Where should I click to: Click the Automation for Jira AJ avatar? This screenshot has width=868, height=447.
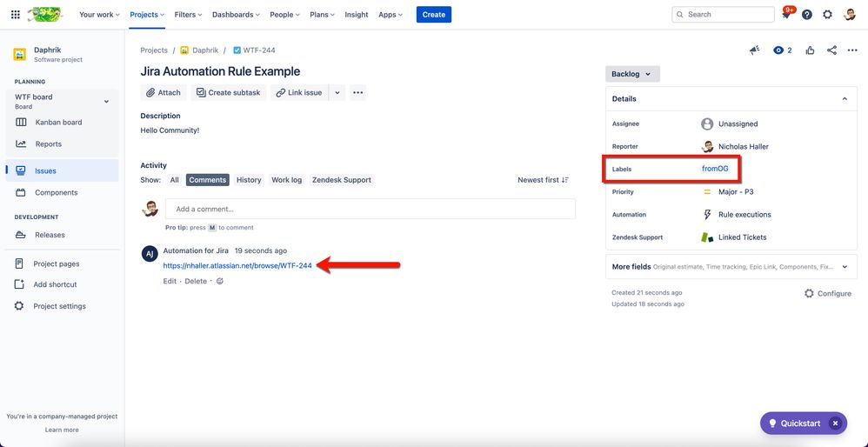150,254
